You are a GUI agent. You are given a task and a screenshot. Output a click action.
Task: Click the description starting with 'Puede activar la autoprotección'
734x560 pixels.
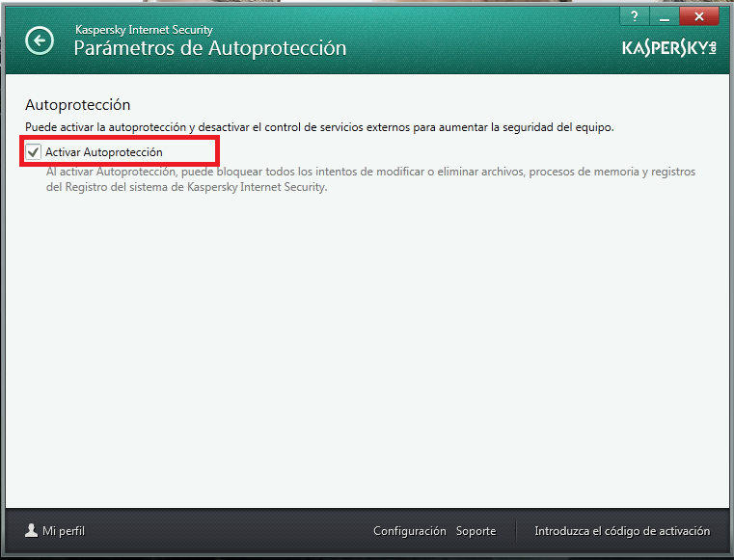pos(319,127)
